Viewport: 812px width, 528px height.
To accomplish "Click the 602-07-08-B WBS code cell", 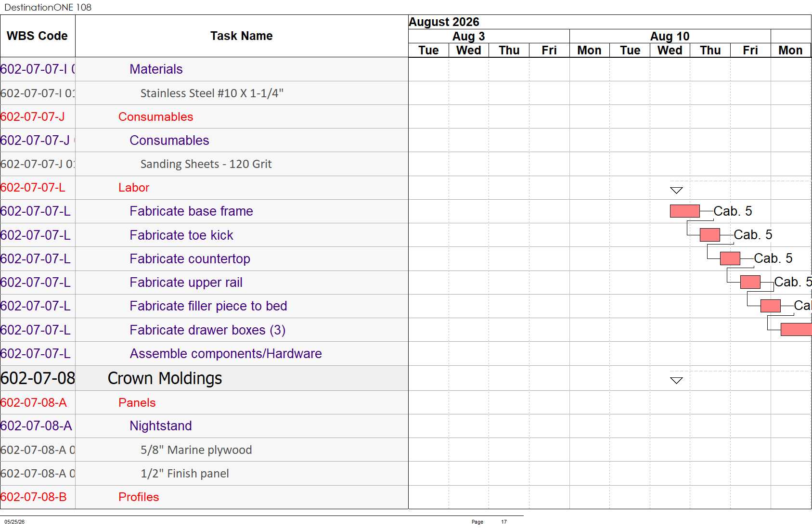I will (38, 497).
